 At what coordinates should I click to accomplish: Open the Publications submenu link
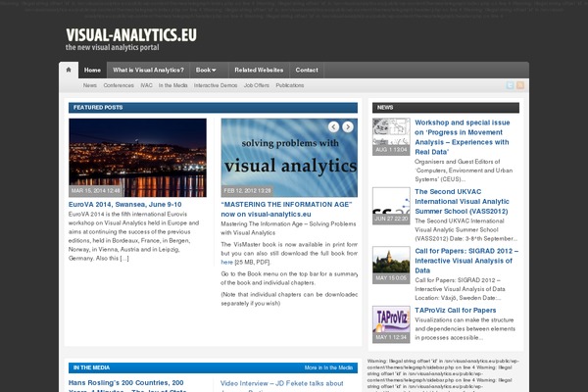pyautogui.click(x=290, y=85)
